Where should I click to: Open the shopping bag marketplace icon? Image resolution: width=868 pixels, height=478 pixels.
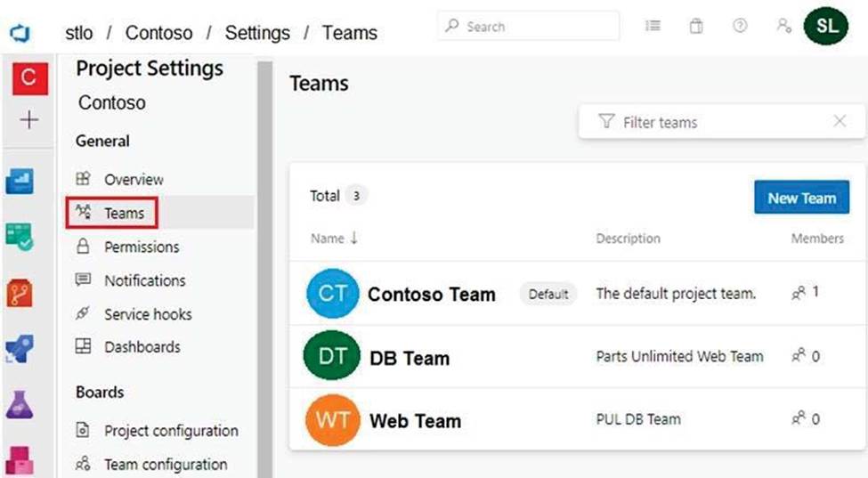click(x=696, y=26)
